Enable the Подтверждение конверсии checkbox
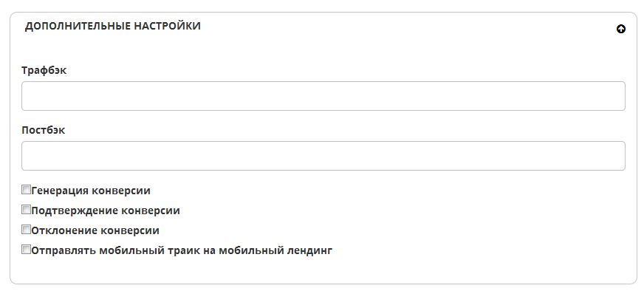 [27, 210]
